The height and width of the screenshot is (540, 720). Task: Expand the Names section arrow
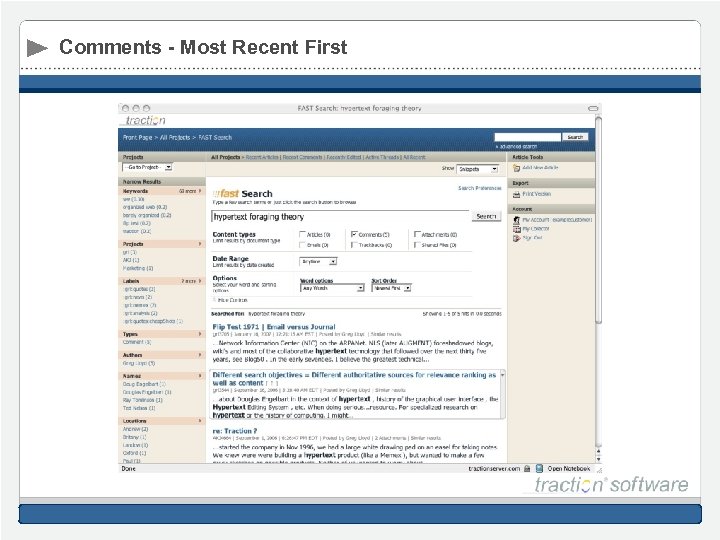click(200, 376)
